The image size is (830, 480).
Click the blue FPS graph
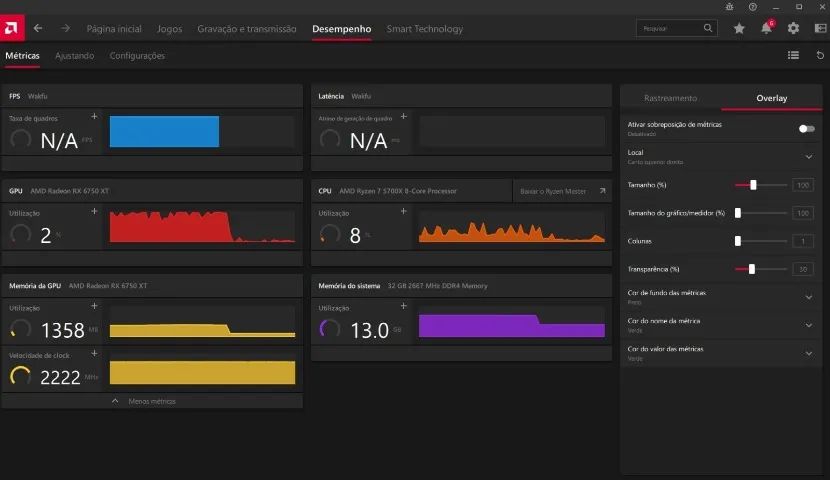coord(202,131)
